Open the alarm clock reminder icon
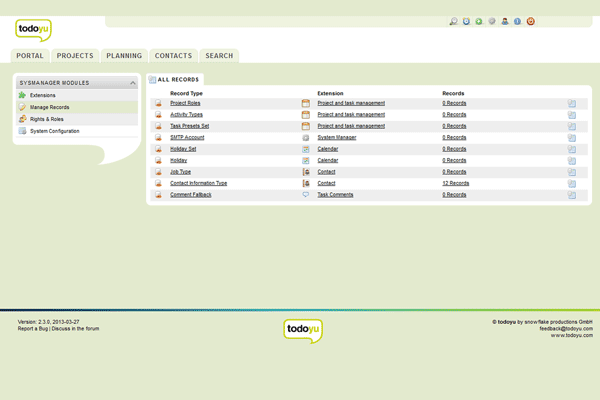This screenshot has width=600, height=400. tap(466, 21)
